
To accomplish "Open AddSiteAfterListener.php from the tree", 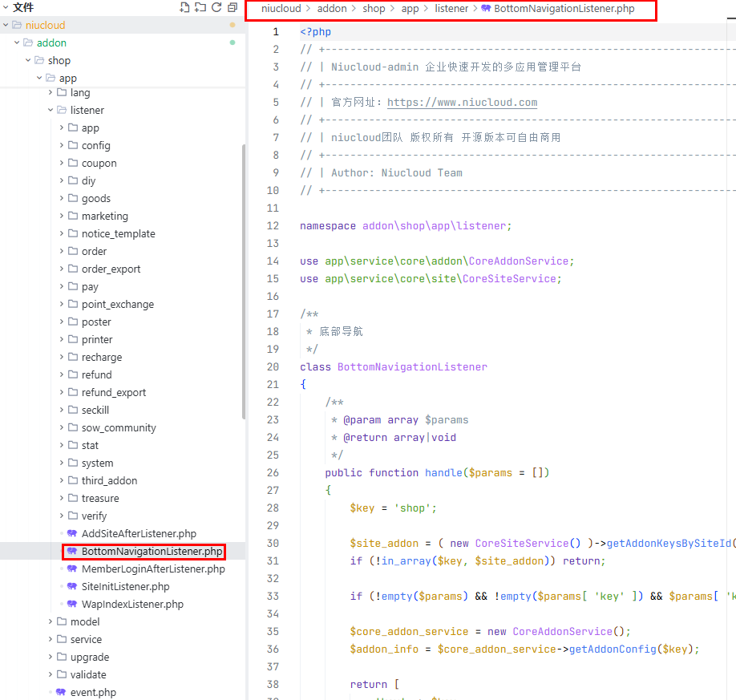I will 138,533.
